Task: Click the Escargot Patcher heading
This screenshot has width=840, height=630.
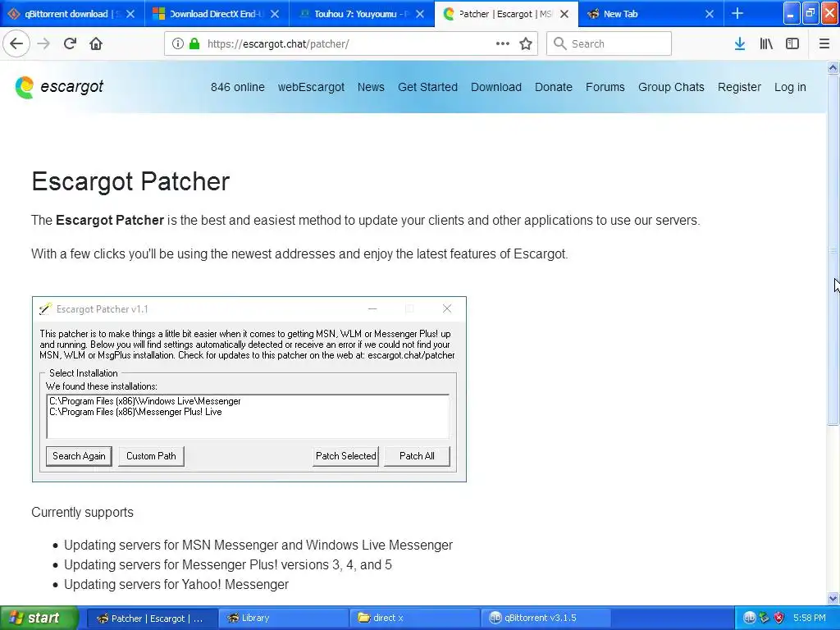Action: coord(130,181)
